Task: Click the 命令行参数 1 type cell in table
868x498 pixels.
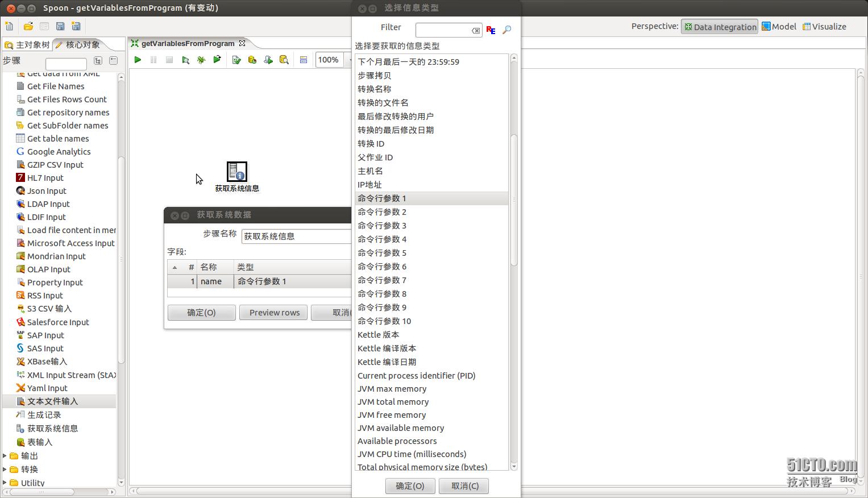Action: 293,281
